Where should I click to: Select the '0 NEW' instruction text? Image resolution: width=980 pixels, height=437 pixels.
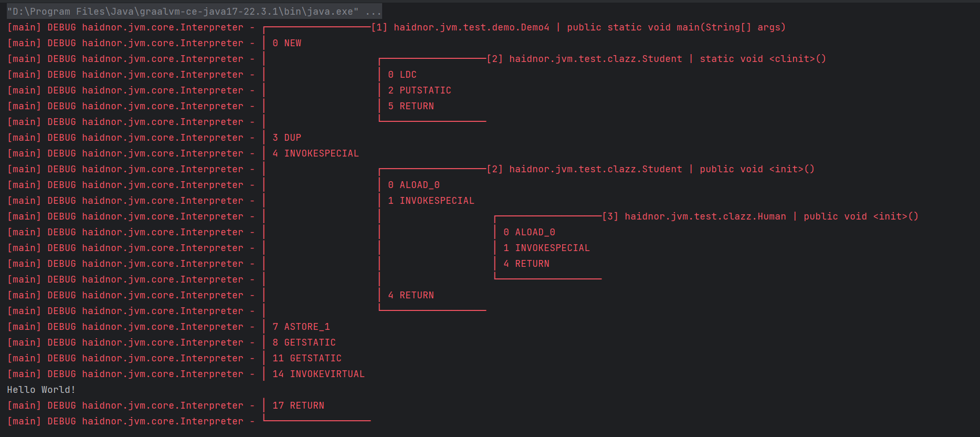[x=287, y=43]
